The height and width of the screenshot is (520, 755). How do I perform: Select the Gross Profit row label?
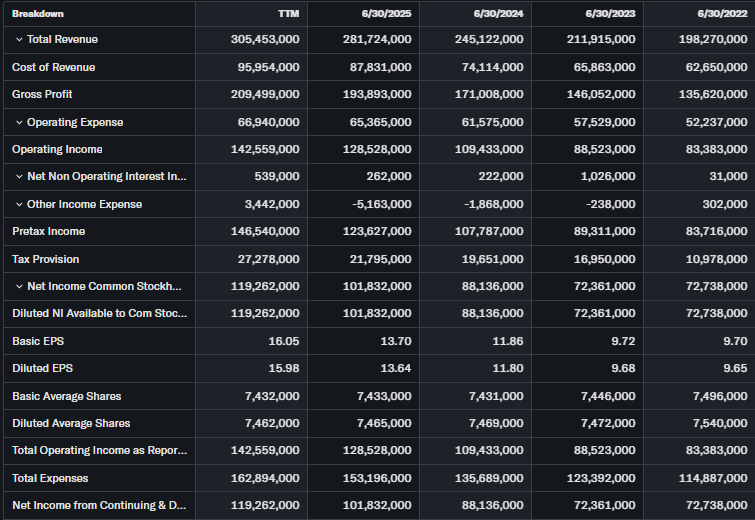(42, 94)
